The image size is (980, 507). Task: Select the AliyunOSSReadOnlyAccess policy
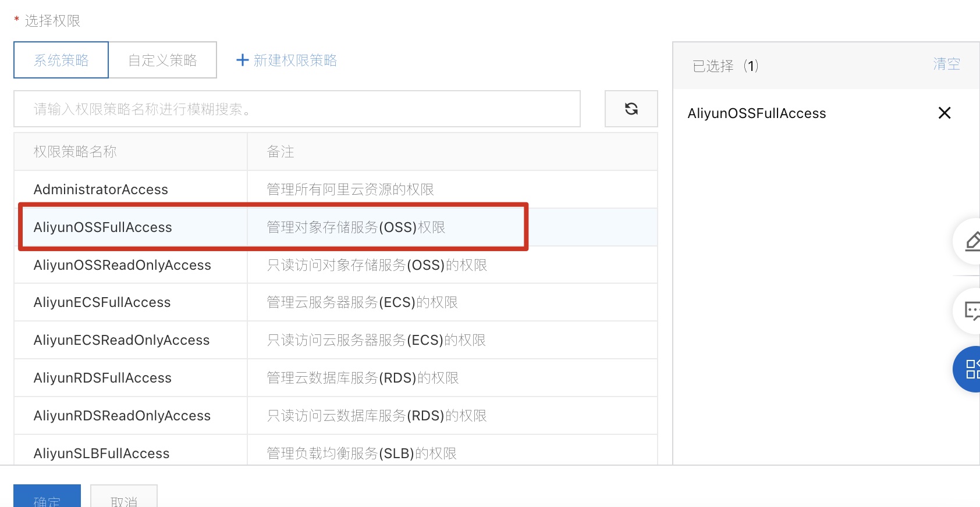tap(122, 265)
